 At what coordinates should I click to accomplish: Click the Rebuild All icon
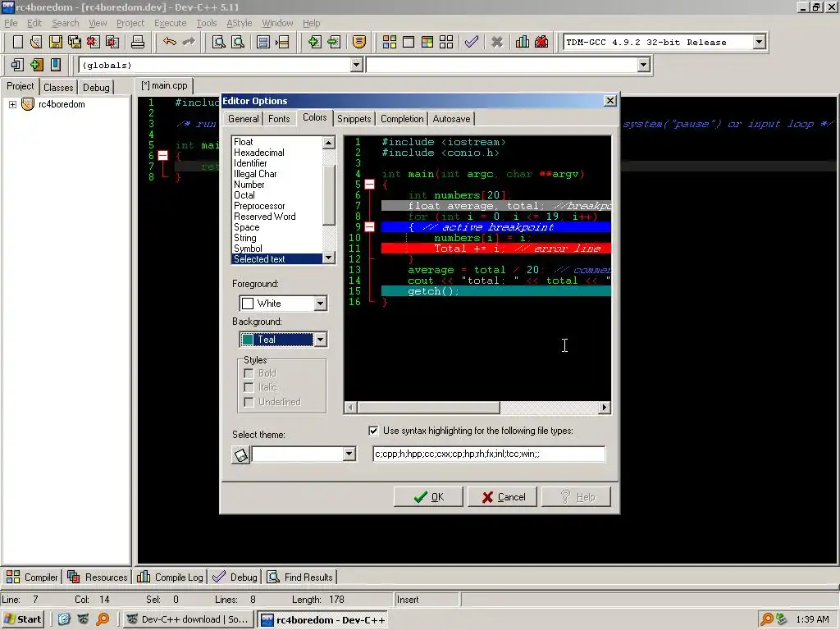(x=446, y=42)
